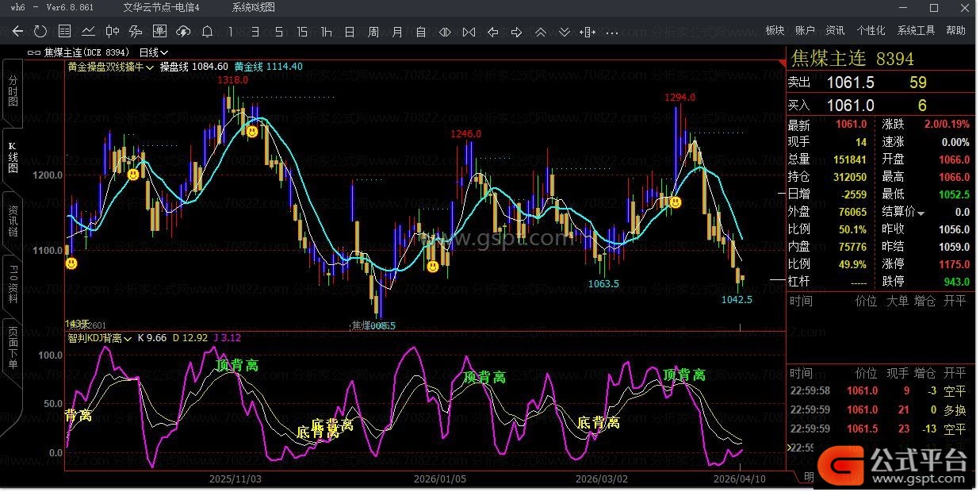Image resolution: width=980 pixels, height=492 pixels.
Task: Switch to 分时图 side tab
Action: tap(13, 92)
